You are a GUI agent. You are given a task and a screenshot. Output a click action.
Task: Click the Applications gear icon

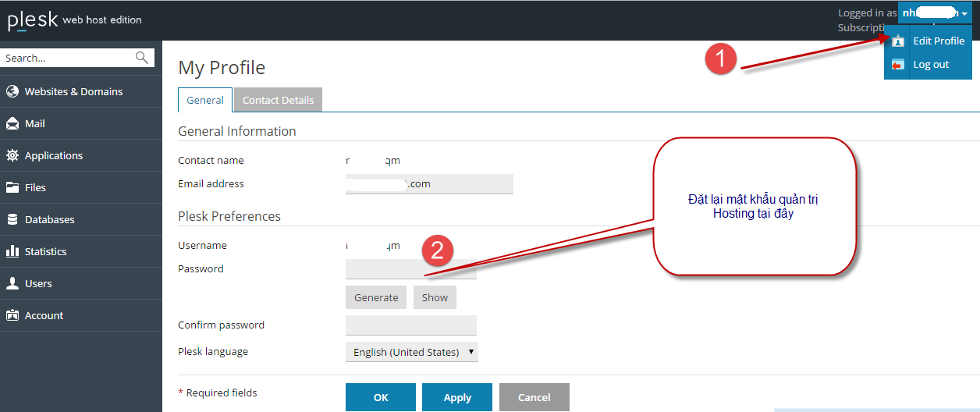coord(12,155)
